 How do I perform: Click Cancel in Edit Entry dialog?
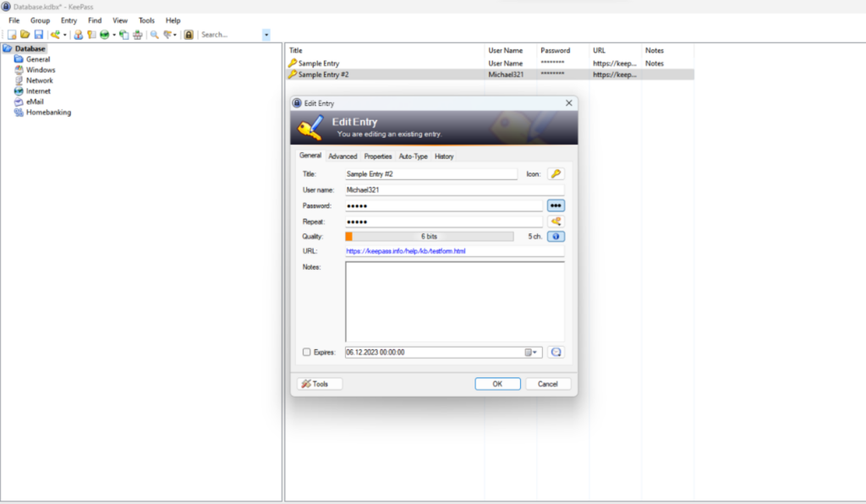(x=548, y=384)
